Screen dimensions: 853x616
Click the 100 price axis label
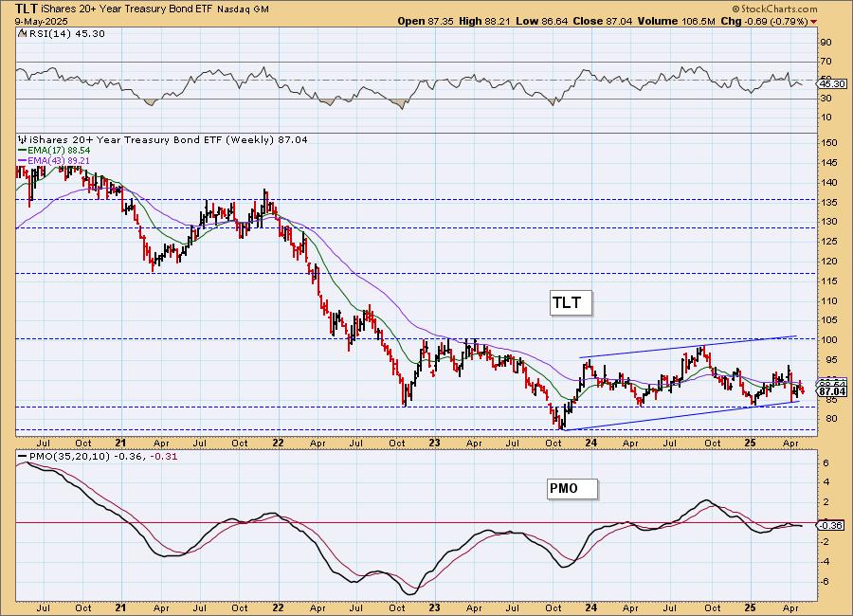pos(829,340)
